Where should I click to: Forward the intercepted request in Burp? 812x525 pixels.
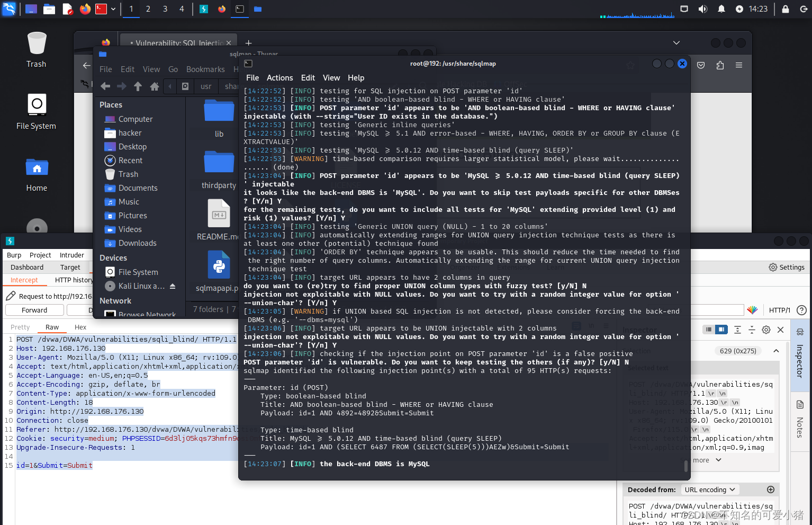pyautogui.click(x=34, y=310)
